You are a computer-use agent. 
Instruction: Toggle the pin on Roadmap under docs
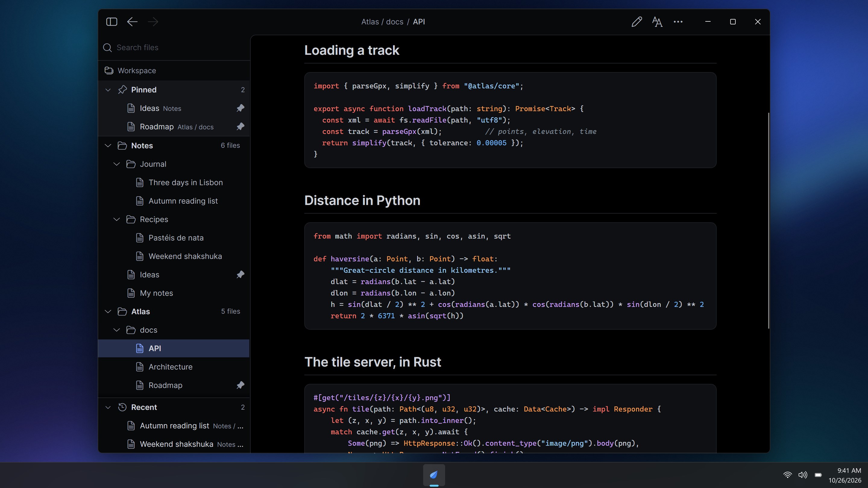coord(240,385)
